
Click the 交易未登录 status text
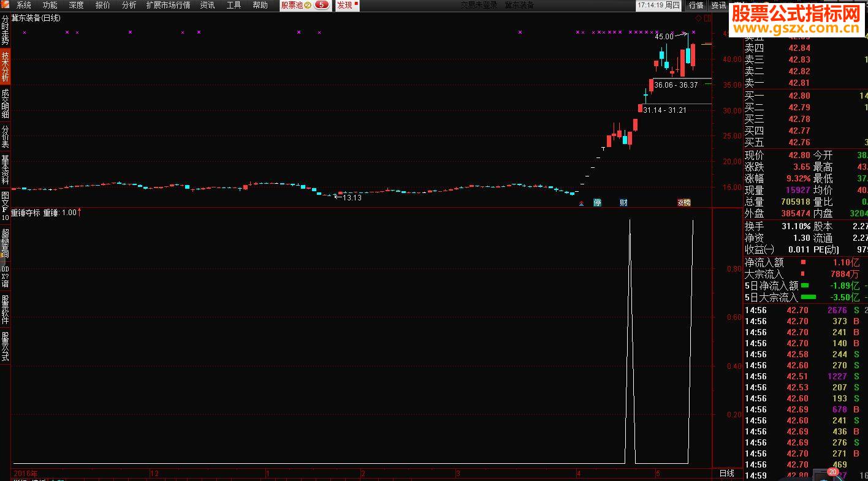coord(480,5)
